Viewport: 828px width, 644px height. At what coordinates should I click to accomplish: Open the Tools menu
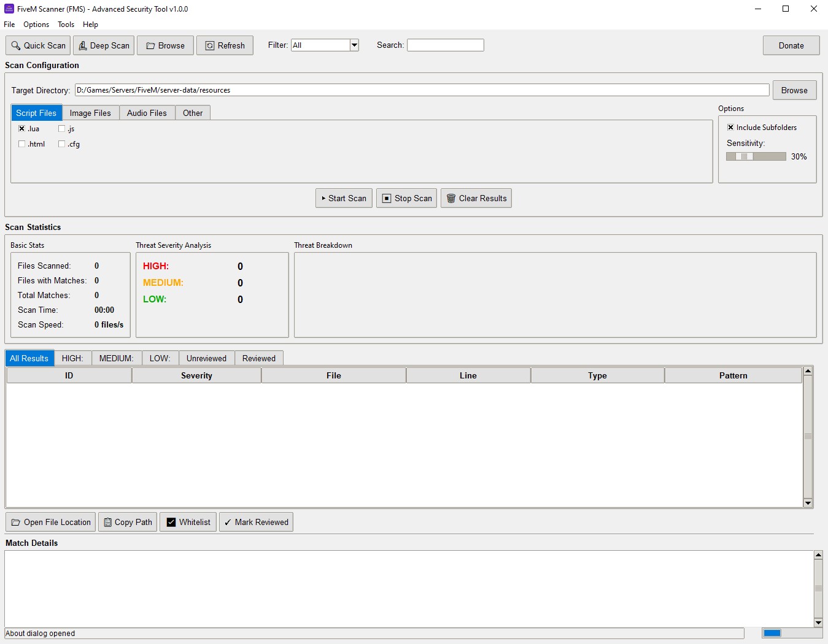66,25
